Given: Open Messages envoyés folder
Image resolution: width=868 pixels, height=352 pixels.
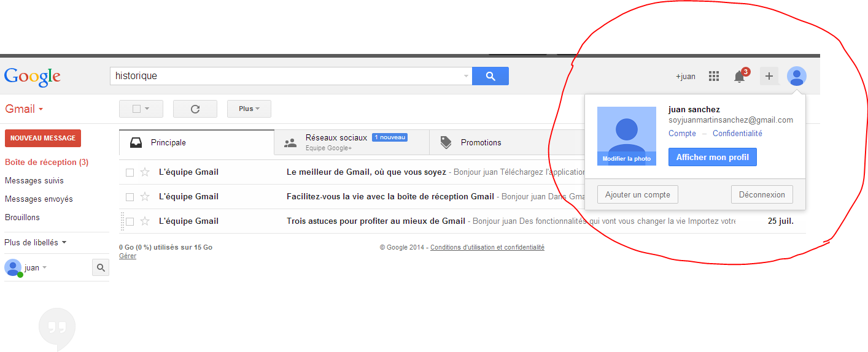Looking at the screenshot, I should pos(39,199).
